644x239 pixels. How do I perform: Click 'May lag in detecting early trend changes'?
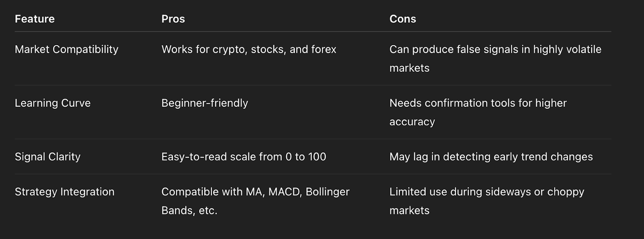[x=491, y=157]
